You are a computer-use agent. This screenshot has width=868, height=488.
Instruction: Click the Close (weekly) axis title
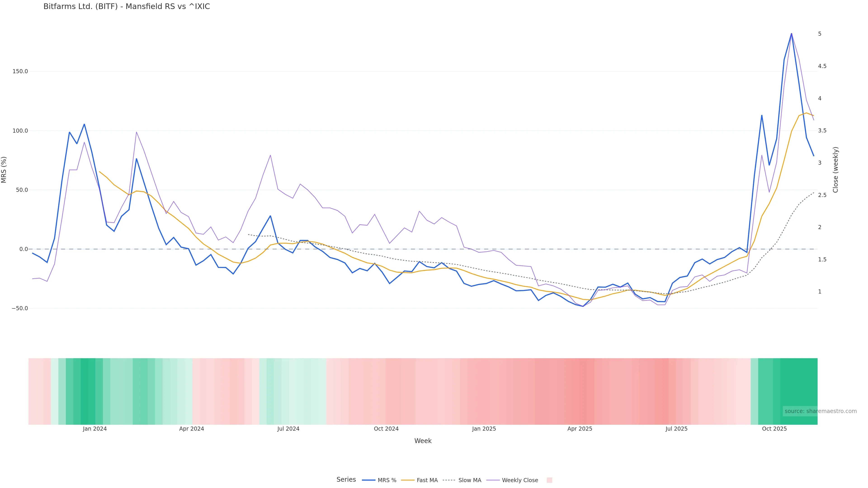click(835, 170)
